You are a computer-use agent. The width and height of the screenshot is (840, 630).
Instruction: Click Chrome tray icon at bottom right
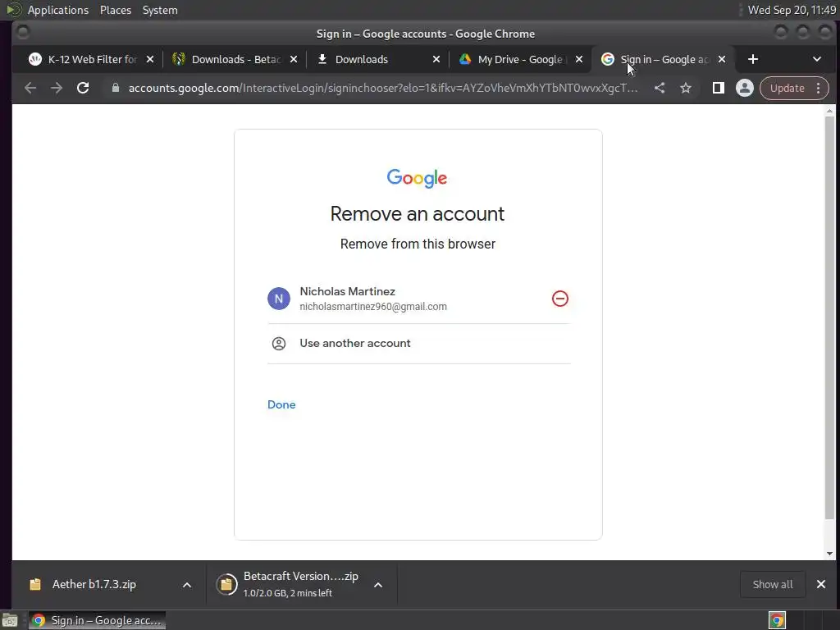tap(777, 620)
